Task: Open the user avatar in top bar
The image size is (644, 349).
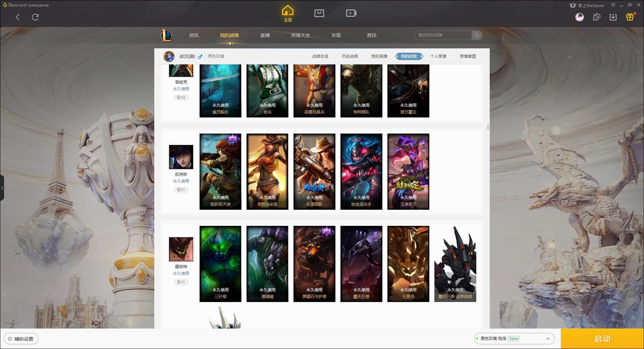Action: pos(580,17)
